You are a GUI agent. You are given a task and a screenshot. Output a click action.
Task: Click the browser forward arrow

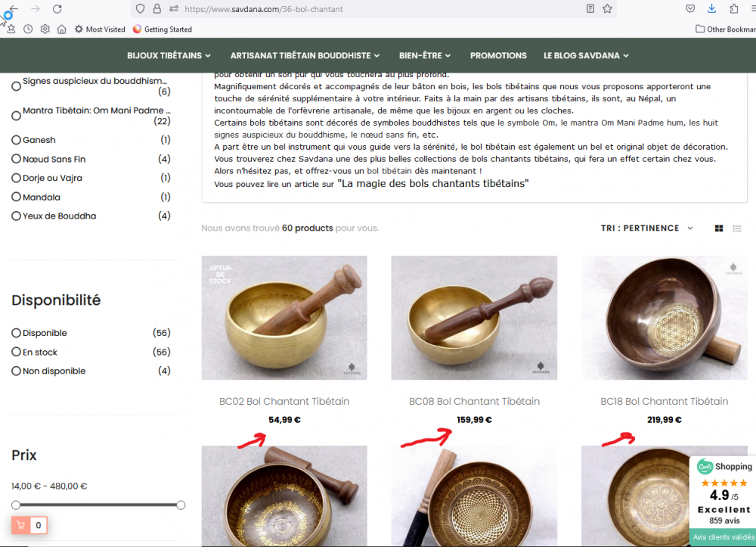click(x=36, y=8)
